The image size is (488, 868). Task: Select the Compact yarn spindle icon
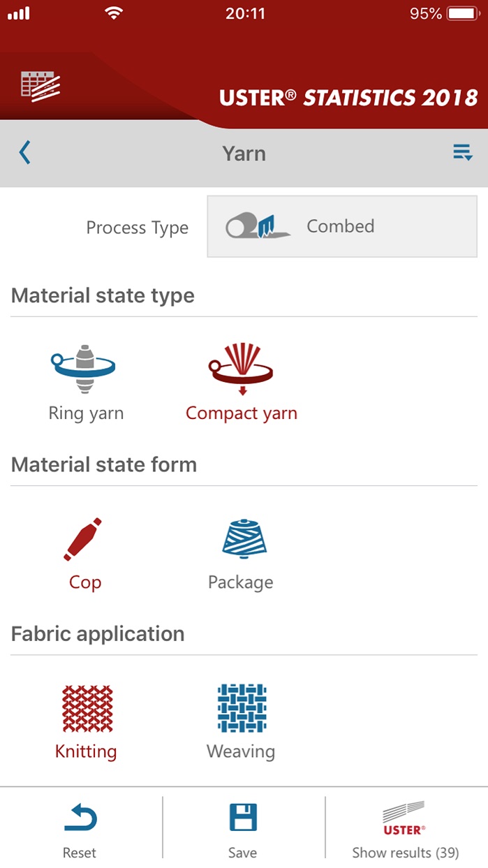241,369
